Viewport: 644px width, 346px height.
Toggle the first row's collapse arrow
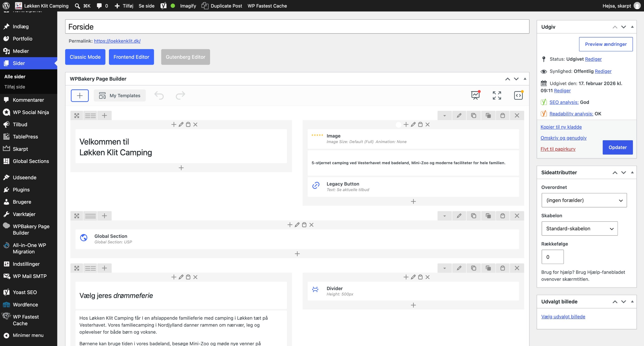click(x=445, y=116)
